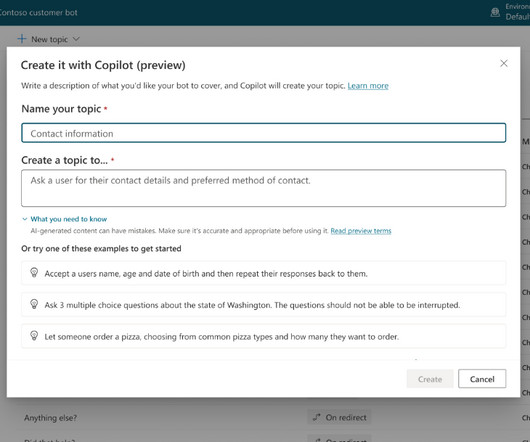The image size is (530, 442).
Task: Click the Create it with Copilot (preview) title
Action: point(103,65)
